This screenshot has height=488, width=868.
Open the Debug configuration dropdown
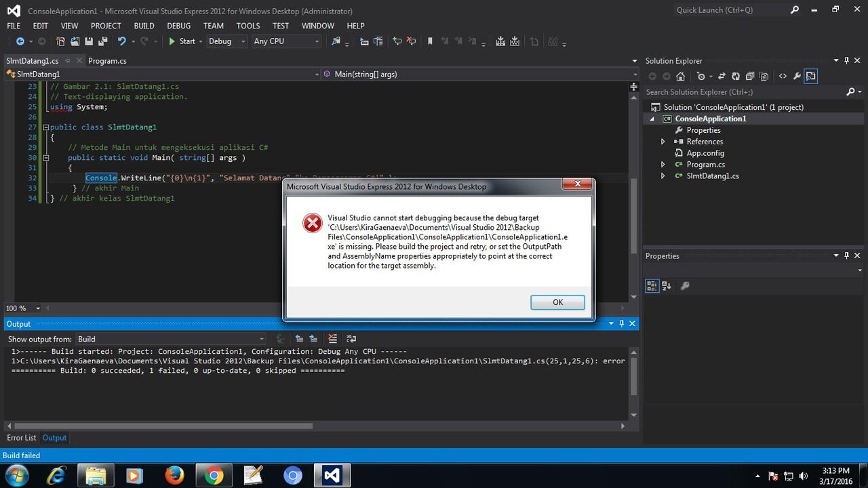point(227,41)
